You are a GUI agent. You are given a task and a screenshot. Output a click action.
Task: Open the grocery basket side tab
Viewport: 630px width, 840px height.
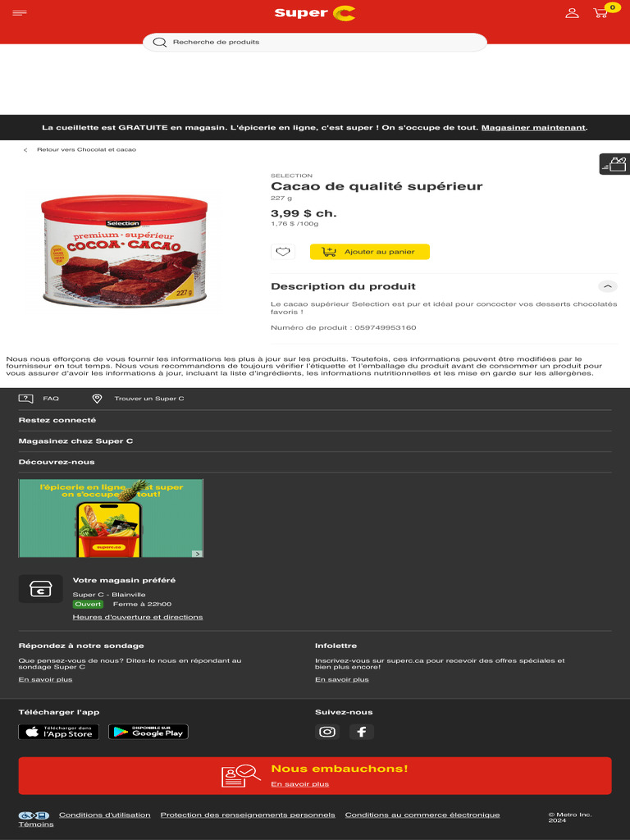coord(614,164)
